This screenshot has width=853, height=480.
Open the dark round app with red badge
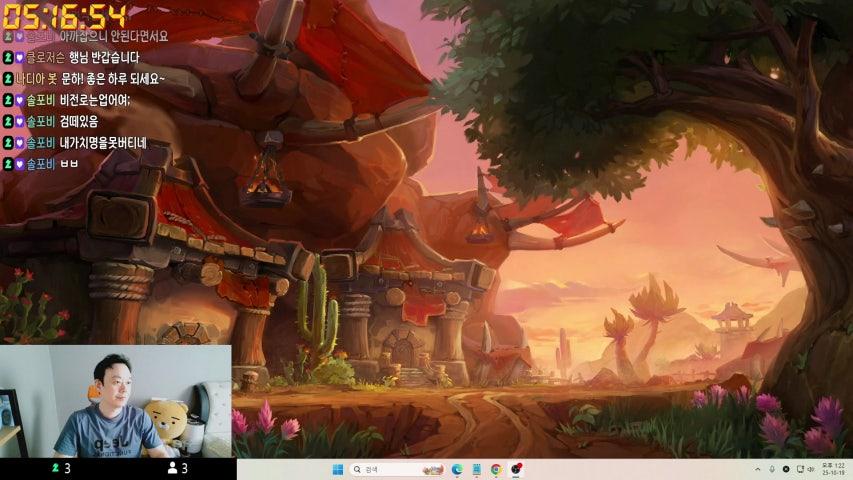pyautogui.click(x=516, y=469)
